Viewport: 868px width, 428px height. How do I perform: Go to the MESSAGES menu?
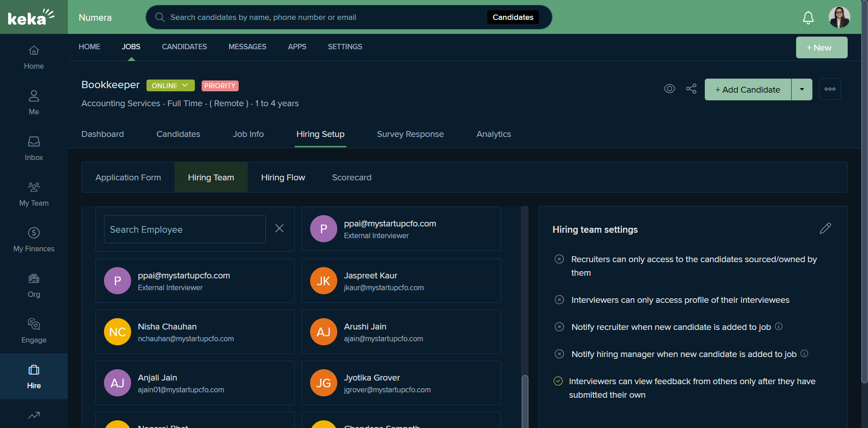point(247,47)
